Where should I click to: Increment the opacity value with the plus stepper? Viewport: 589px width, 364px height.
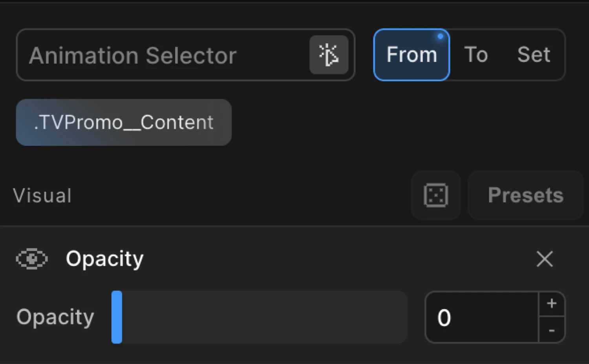(x=552, y=303)
